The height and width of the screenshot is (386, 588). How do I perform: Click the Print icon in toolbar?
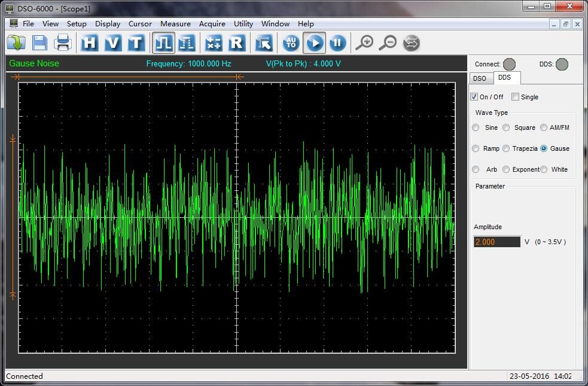(63, 43)
